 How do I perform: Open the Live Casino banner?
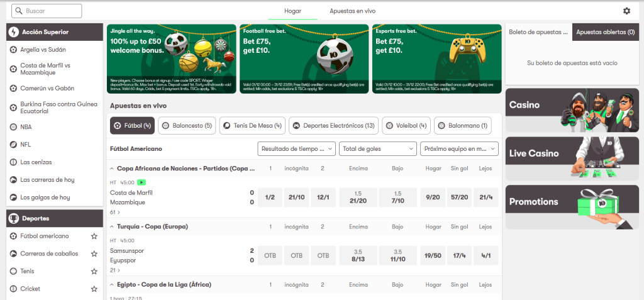pos(572,158)
